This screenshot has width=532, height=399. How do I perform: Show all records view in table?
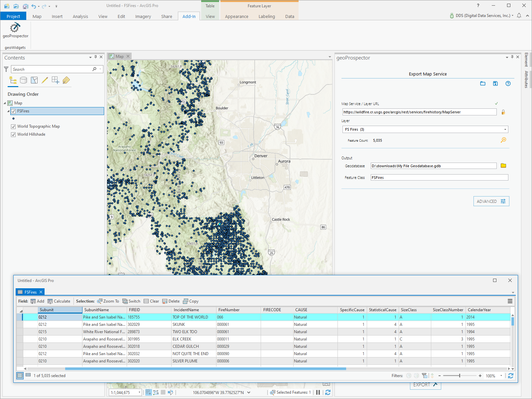click(20, 376)
